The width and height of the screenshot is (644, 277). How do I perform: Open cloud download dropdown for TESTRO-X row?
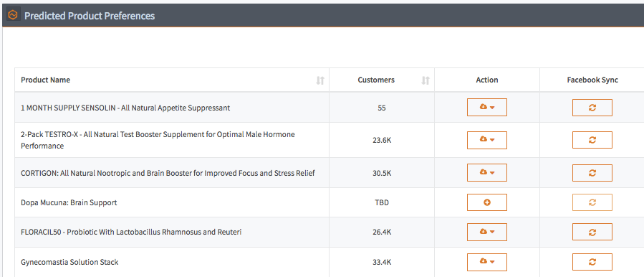[487, 140]
